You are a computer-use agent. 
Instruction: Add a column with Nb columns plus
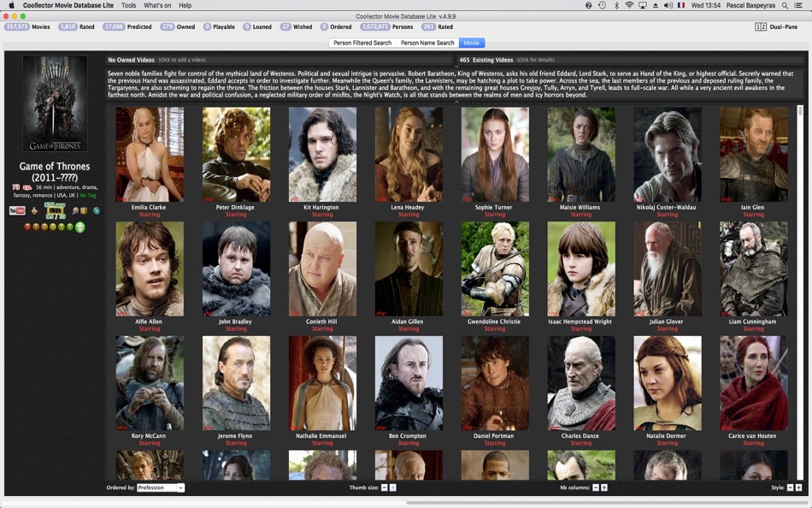coord(603,487)
